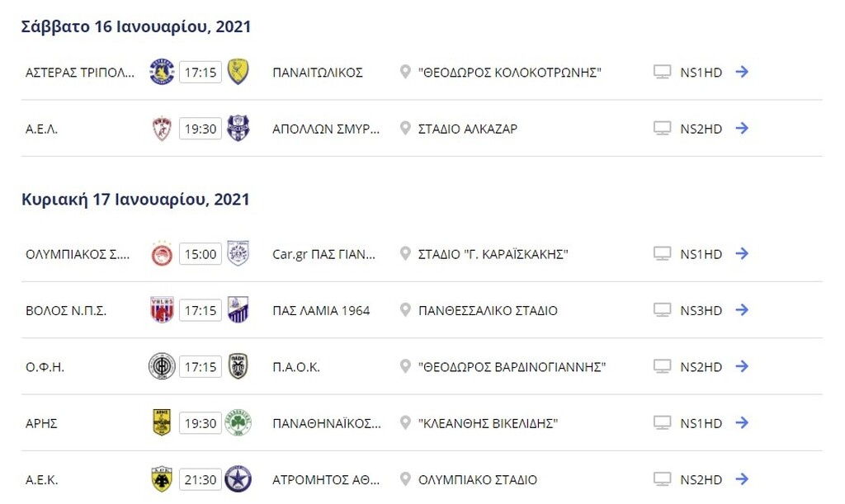Click the ΟΛΥΜΠΙΑΚΟΣ club logo
This screenshot has width=845, height=504.
pyautogui.click(x=162, y=254)
